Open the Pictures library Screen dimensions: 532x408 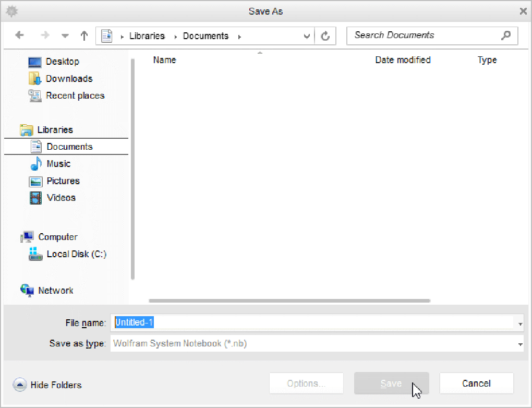(63, 181)
